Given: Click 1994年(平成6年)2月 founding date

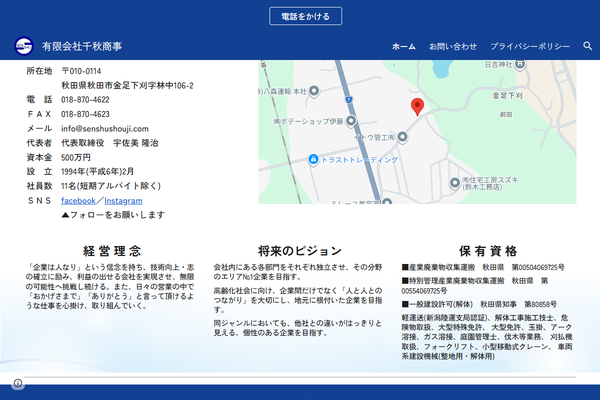Looking at the screenshot, I should [98, 171].
